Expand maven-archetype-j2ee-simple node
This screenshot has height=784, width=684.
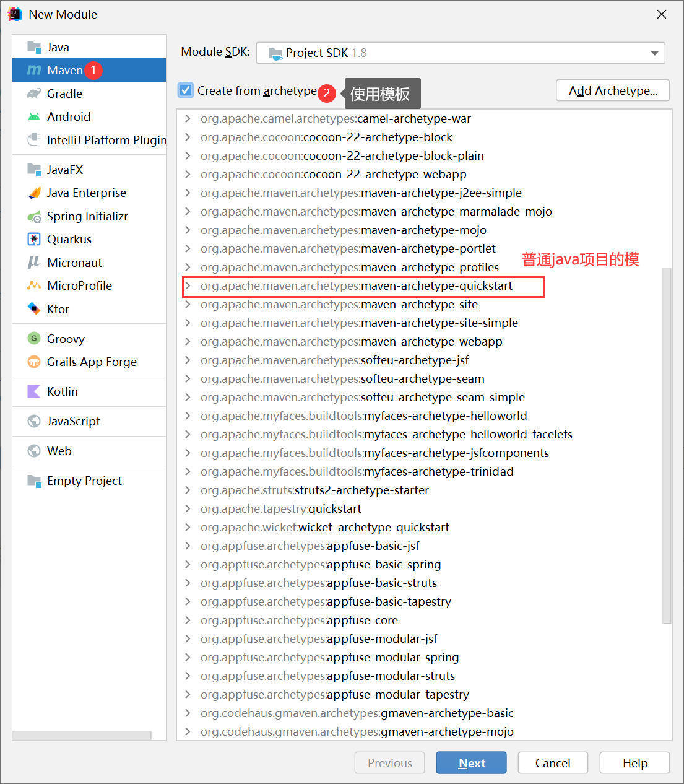188,193
